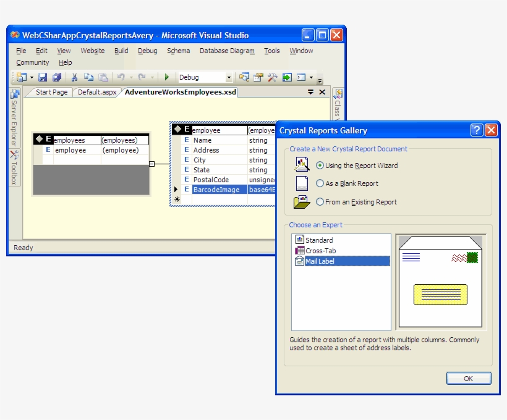Click the green-arrow Start Page toolbar icon
This screenshot has width=507, height=420.
287,77
